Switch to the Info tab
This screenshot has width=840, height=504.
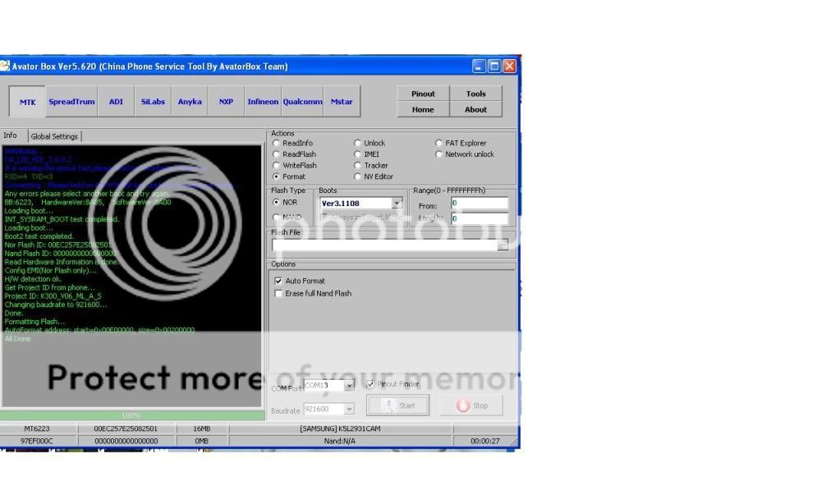11,136
